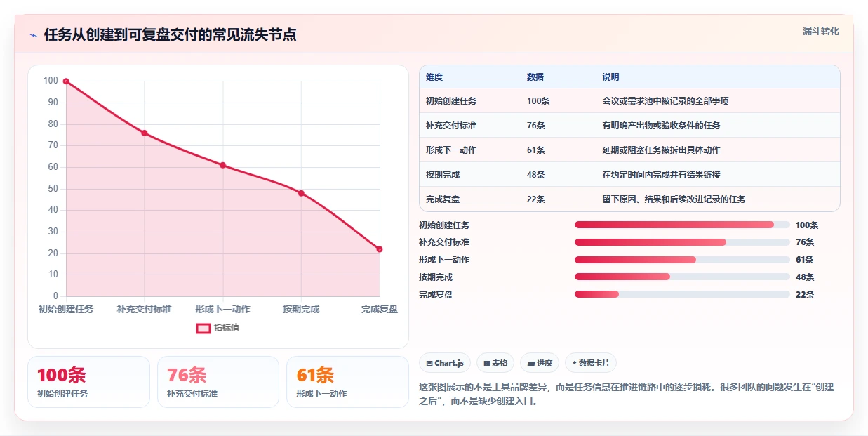Image resolution: width=868 pixels, height=436 pixels.
Task: Click table cell 按期完成
Action: tap(443, 175)
